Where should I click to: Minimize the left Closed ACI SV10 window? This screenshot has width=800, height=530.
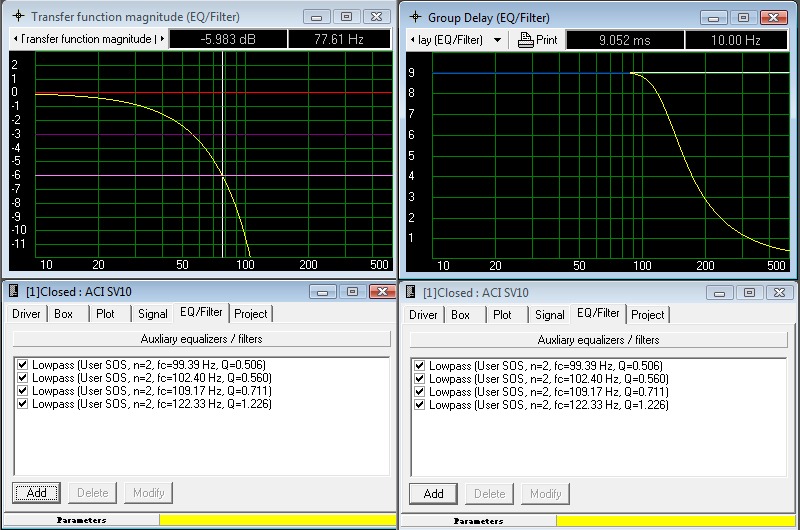[x=322, y=292]
